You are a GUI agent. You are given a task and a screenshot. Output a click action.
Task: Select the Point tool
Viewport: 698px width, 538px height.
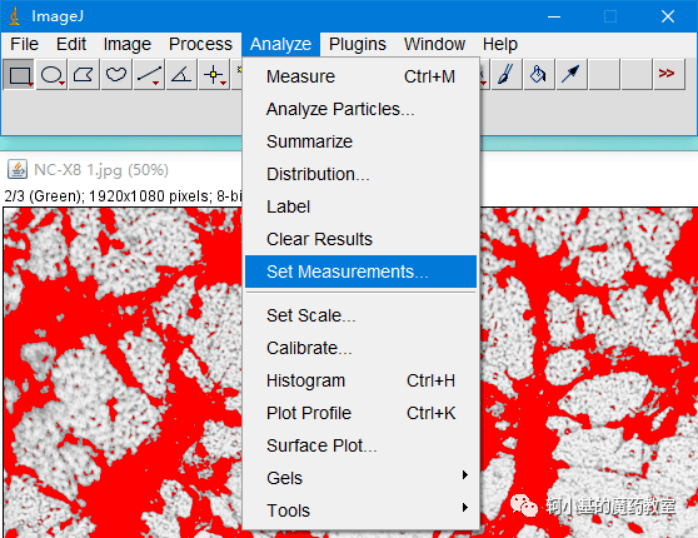(213, 75)
